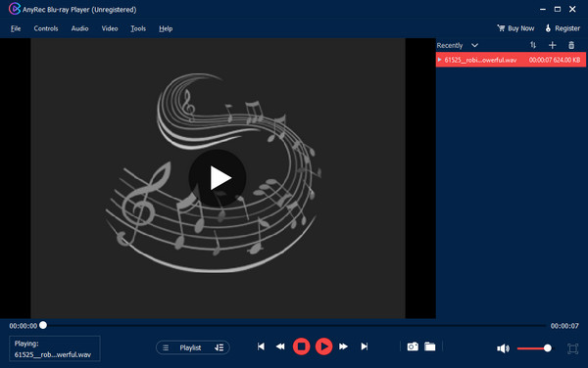
Task: Click the total duration 00:00:07 label
Action: point(564,326)
